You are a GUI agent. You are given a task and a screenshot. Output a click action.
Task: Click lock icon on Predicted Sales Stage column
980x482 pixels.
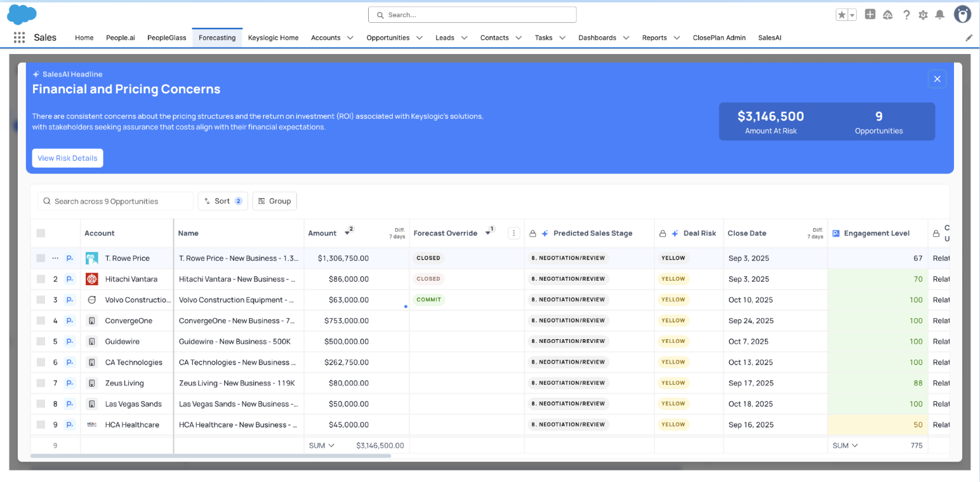[533, 234]
